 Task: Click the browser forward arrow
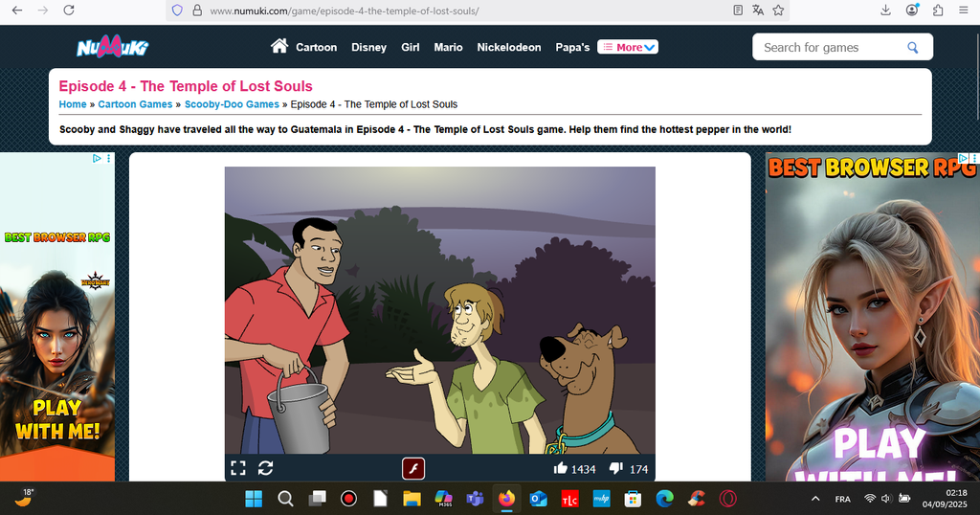[x=42, y=10]
